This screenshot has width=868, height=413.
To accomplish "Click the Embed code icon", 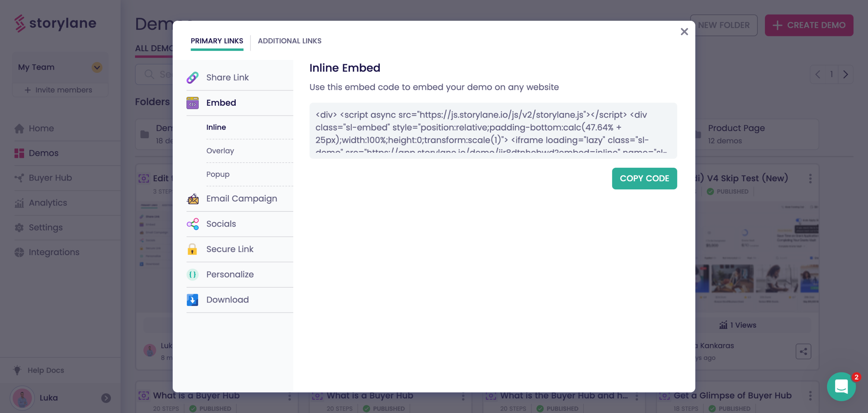I will click(192, 103).
